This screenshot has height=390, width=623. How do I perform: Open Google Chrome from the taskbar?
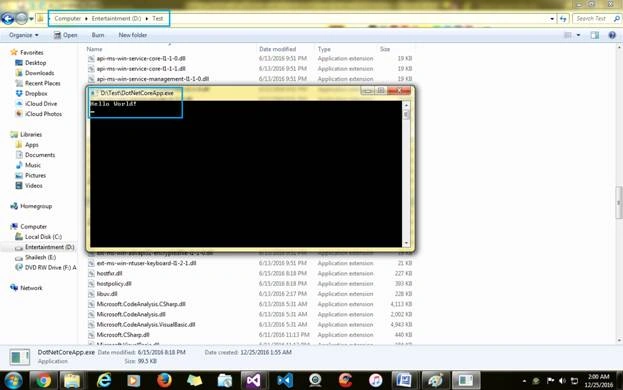point(43,380)
